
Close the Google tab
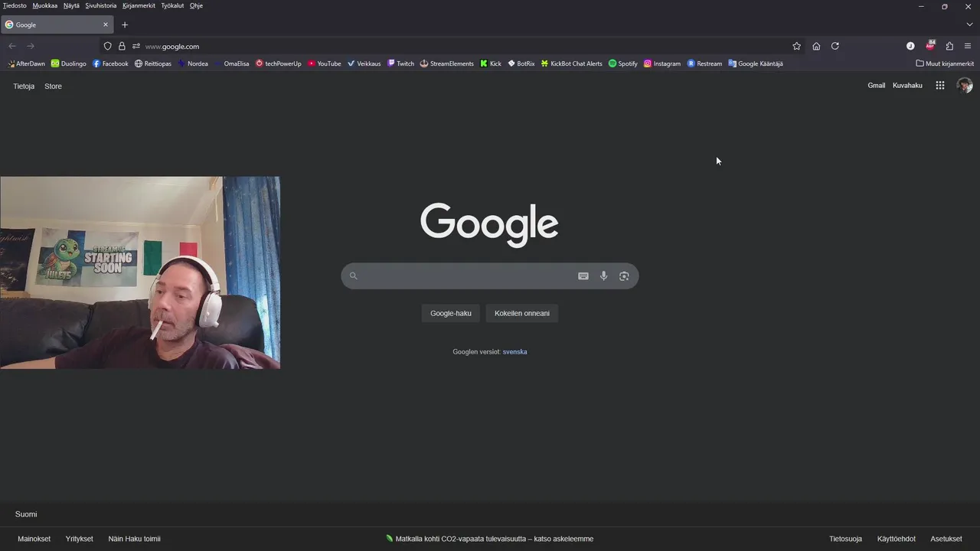tap(106, 24)
